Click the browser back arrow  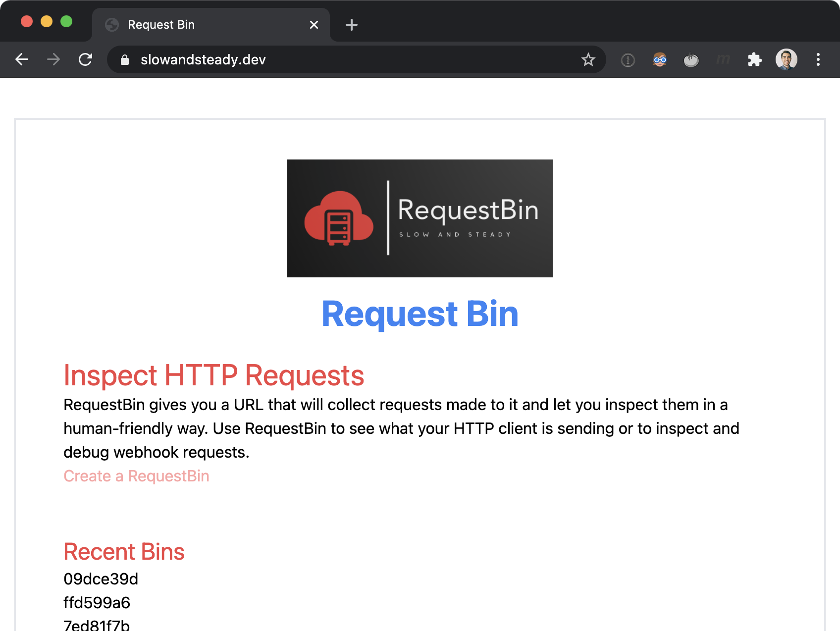[22, 59]
